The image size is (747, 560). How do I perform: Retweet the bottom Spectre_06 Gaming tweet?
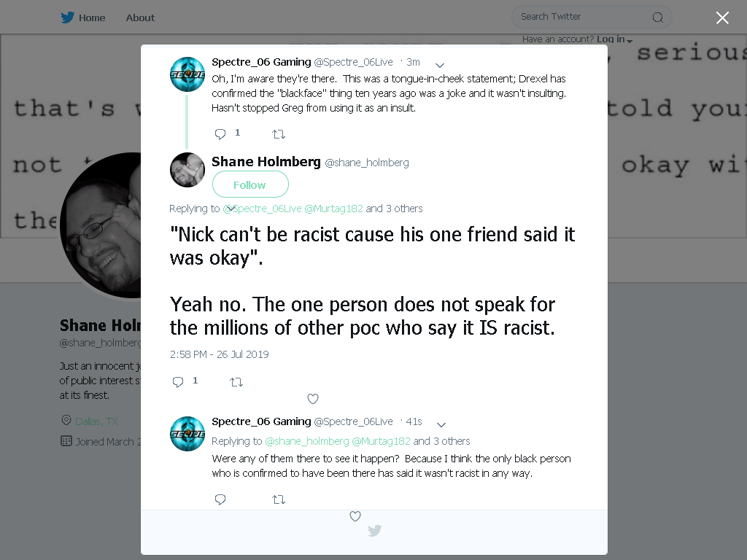tap(279, 499)
